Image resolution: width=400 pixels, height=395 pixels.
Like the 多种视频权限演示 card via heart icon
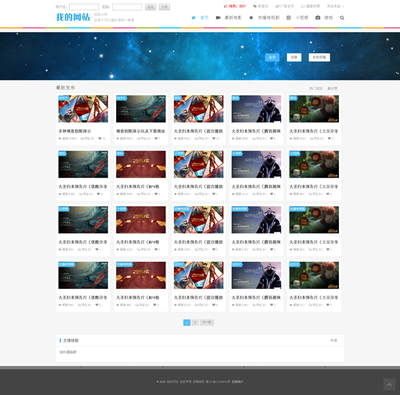[100, 138]
